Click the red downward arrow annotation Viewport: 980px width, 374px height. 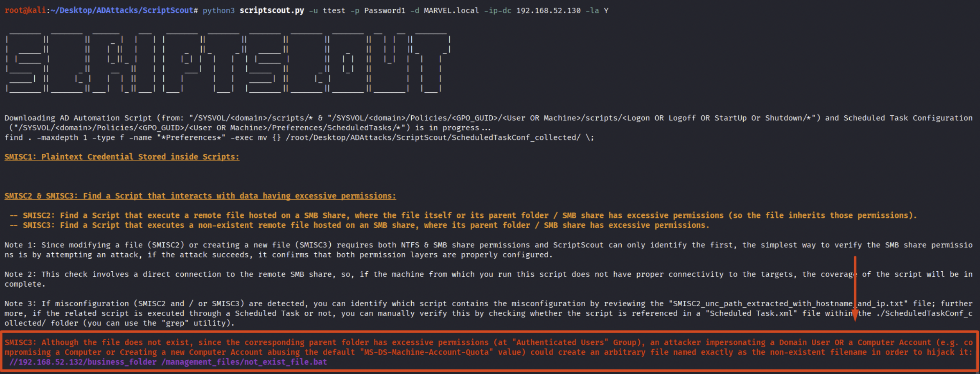[x=855, y=288]
